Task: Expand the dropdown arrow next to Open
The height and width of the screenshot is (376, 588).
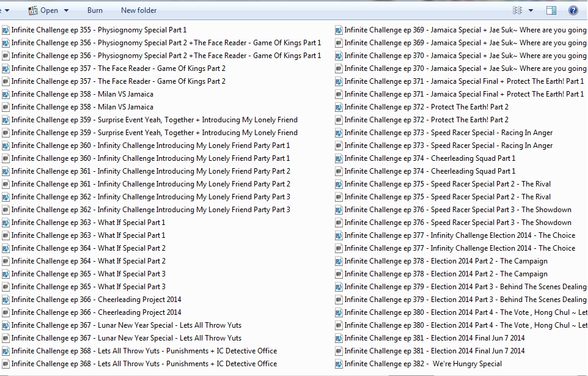Action: click(x=66, y=10)
